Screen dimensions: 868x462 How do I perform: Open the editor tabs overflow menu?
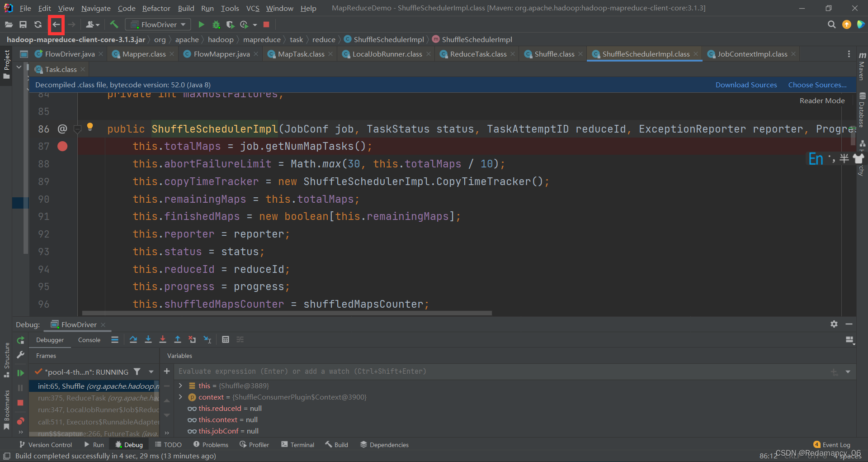tap(849, 54)
